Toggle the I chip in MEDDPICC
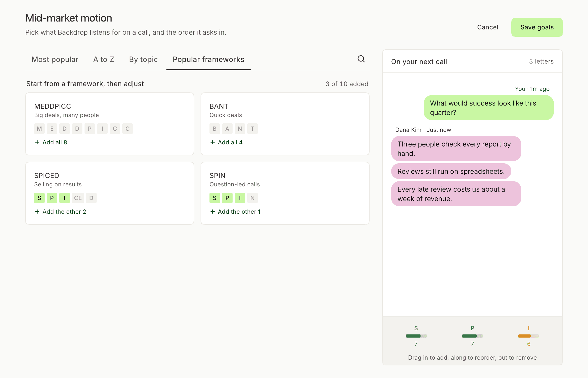This screenshot has height=378, width=588. 102,129
